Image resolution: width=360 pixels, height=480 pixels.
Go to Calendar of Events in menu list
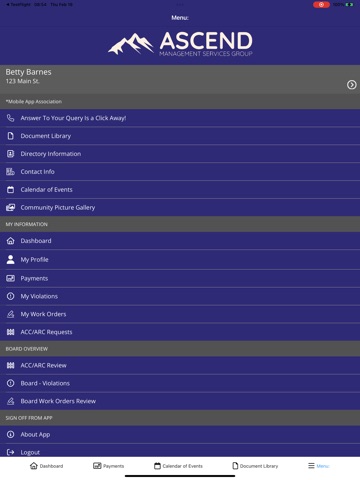180,190
